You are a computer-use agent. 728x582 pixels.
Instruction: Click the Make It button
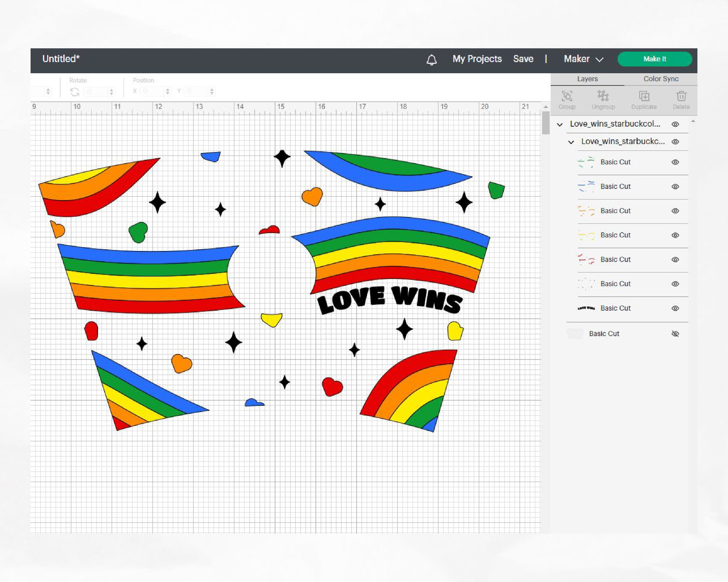click(655, 59)
